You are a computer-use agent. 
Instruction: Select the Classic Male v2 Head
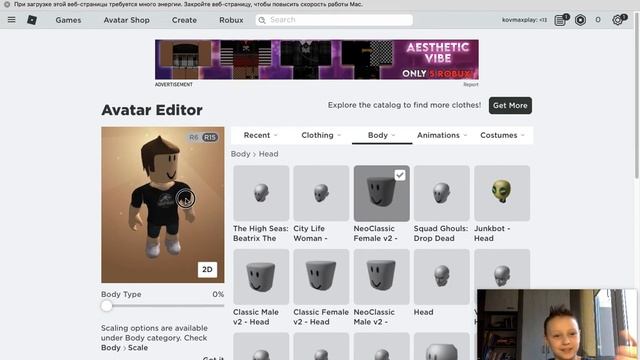click(261, 277)
